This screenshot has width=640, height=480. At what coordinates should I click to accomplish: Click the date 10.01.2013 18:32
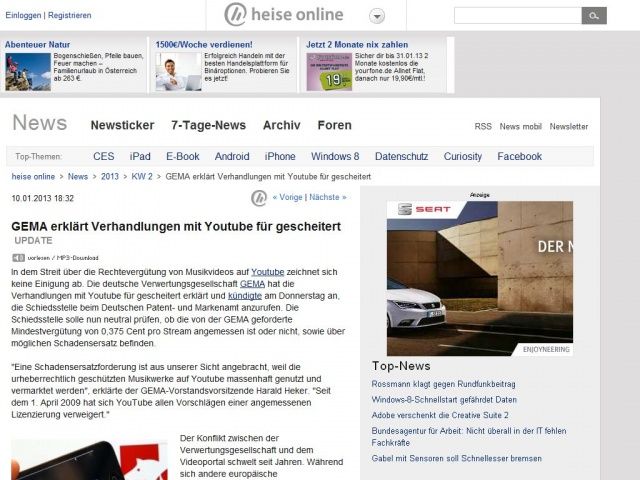point(42,198)
